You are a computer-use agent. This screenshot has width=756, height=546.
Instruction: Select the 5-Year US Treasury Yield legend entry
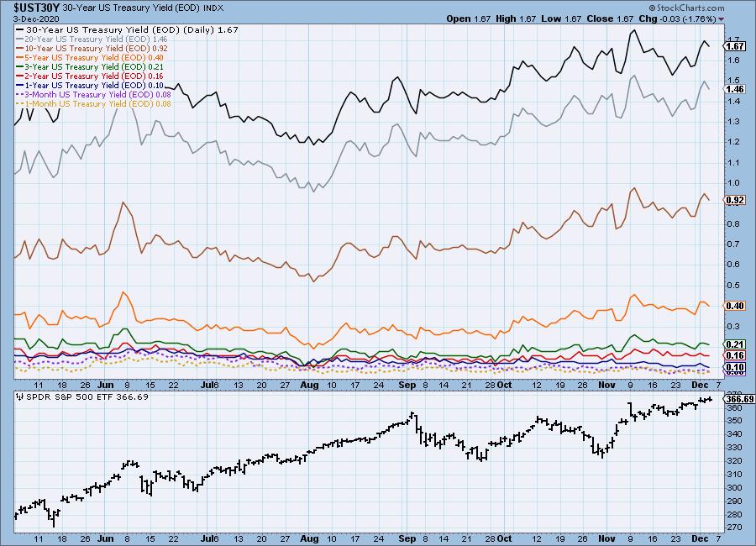coord(90,57)
